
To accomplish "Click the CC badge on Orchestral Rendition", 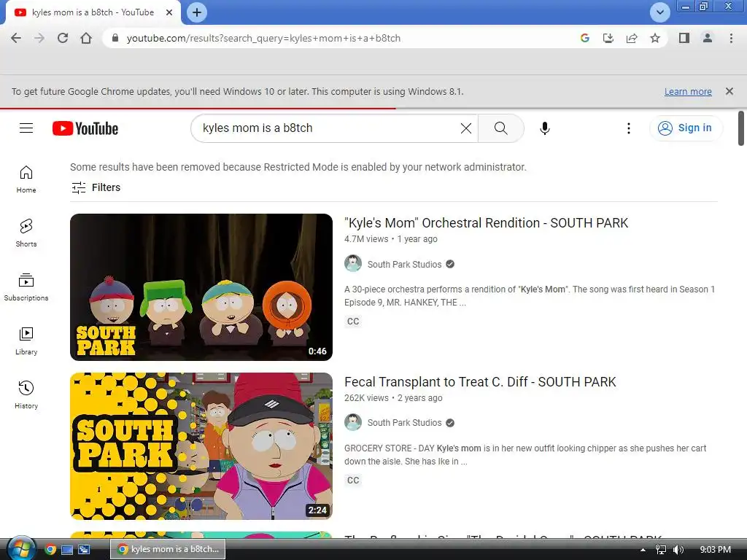I will (353, 322).
